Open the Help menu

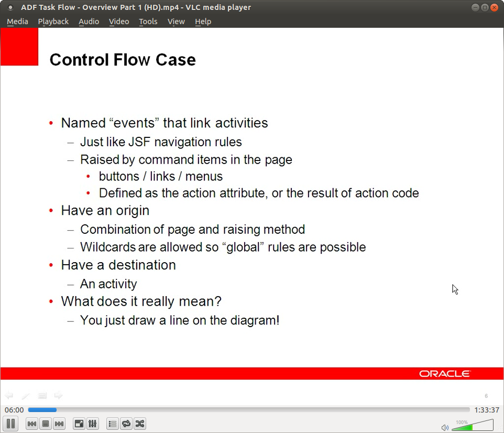203,21
